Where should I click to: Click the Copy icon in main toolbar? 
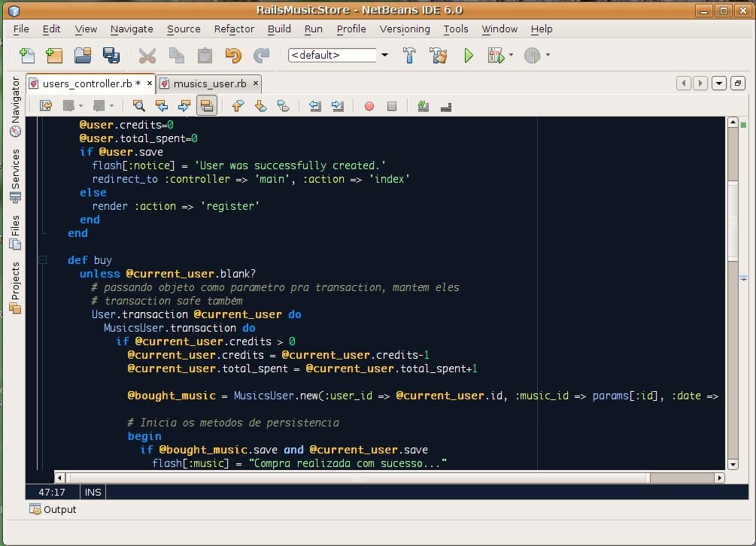click(x=177, y=56)
